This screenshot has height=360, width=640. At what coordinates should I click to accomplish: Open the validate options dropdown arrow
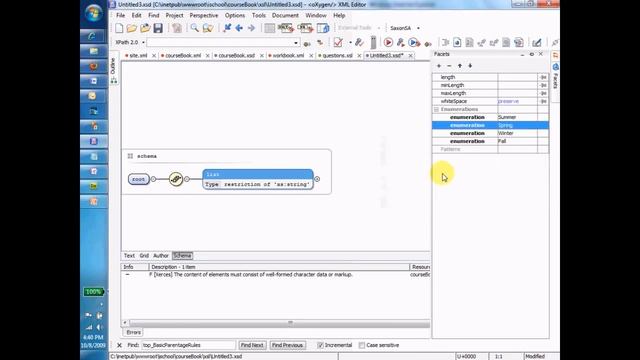350,42
